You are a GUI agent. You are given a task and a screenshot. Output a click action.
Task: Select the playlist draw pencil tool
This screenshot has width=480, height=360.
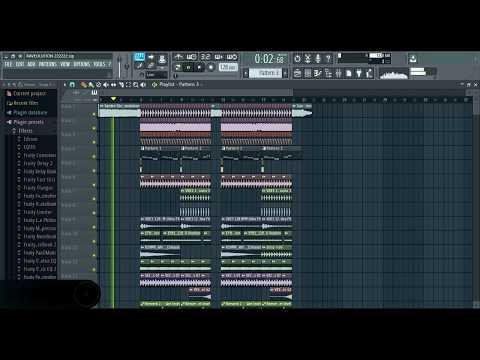pyautogui.click(x=83, y=85)
